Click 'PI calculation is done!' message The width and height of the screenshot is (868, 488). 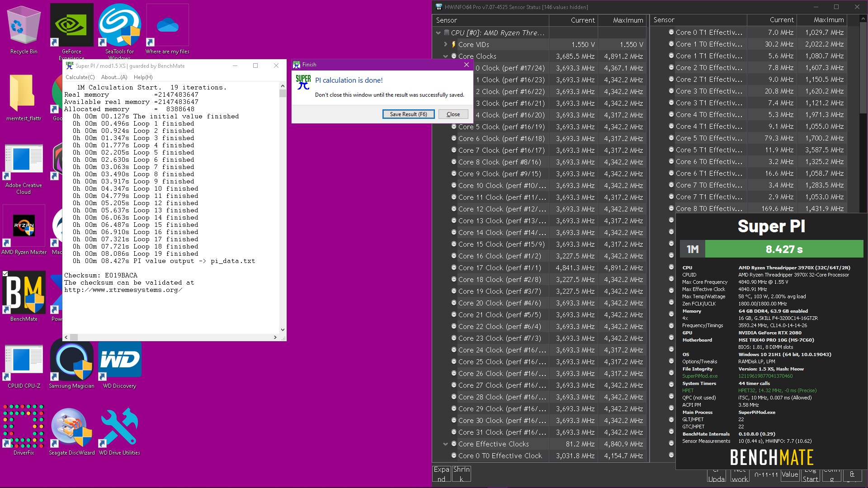[x=349, y=80]
